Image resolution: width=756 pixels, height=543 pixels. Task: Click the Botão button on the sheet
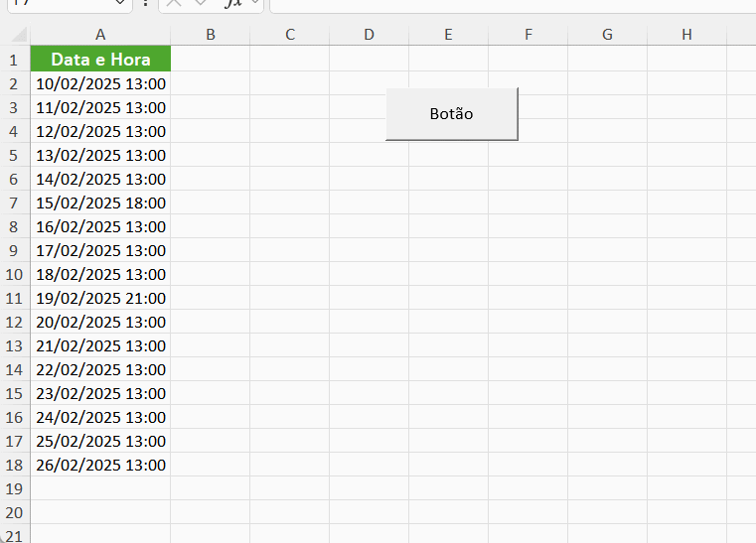click(451, 114)
